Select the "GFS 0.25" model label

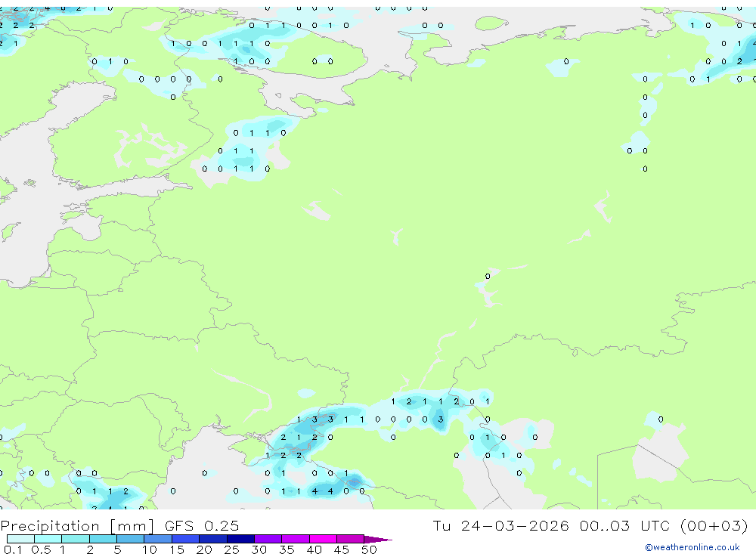pos(202,525)
